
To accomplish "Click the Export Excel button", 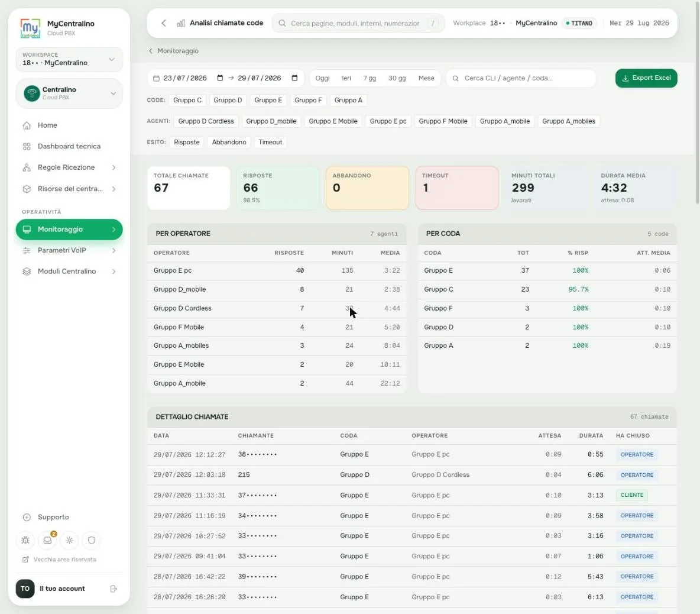I will point(646,78).
